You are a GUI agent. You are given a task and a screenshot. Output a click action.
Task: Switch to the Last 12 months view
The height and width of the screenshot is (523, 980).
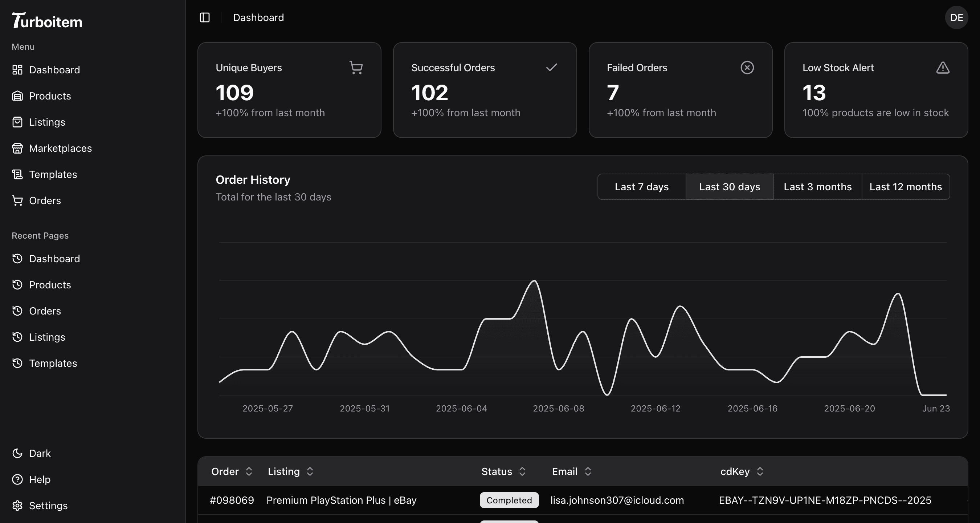click(906, 187)
